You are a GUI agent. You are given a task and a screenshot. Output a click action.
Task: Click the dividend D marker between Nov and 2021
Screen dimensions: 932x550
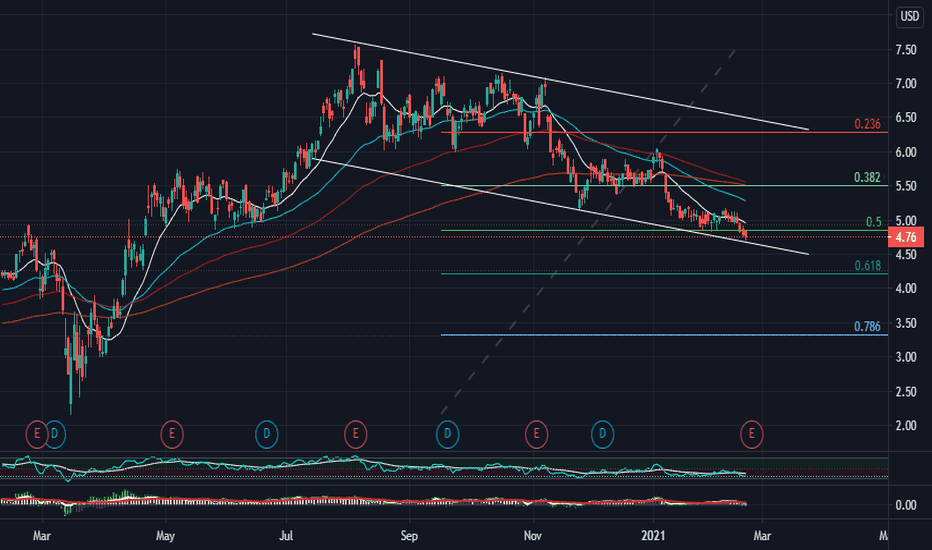coord(602,435)
